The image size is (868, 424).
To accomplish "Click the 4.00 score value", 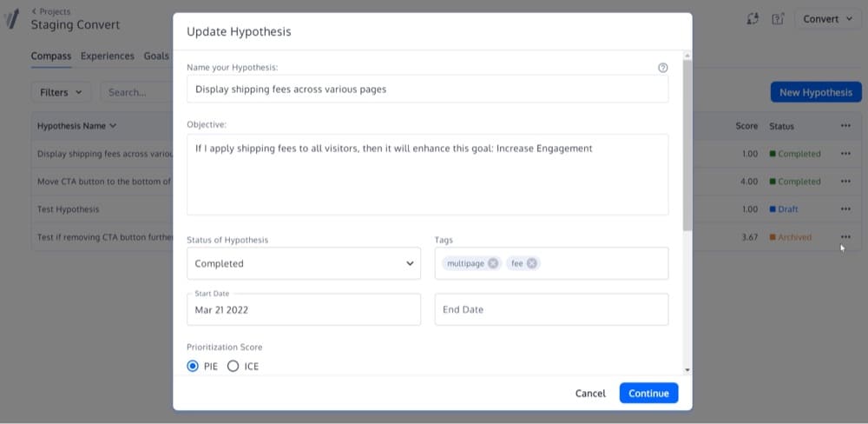I will tap(750, 182).
